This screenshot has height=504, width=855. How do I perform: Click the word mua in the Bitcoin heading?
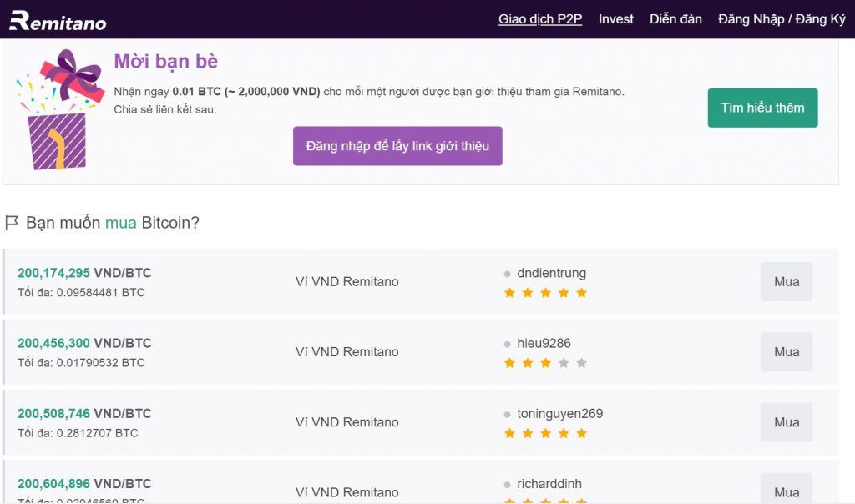pyautogui.click(x=120, y=223)
